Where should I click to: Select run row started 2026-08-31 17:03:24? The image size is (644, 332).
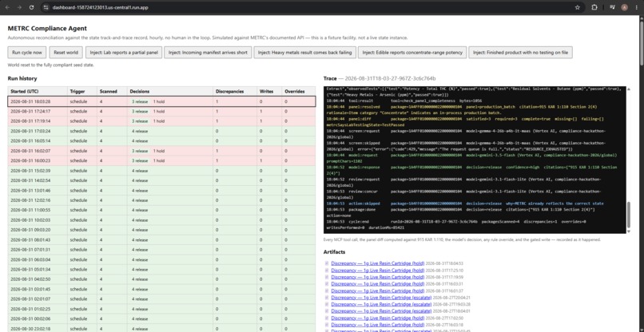pos(161,131)
